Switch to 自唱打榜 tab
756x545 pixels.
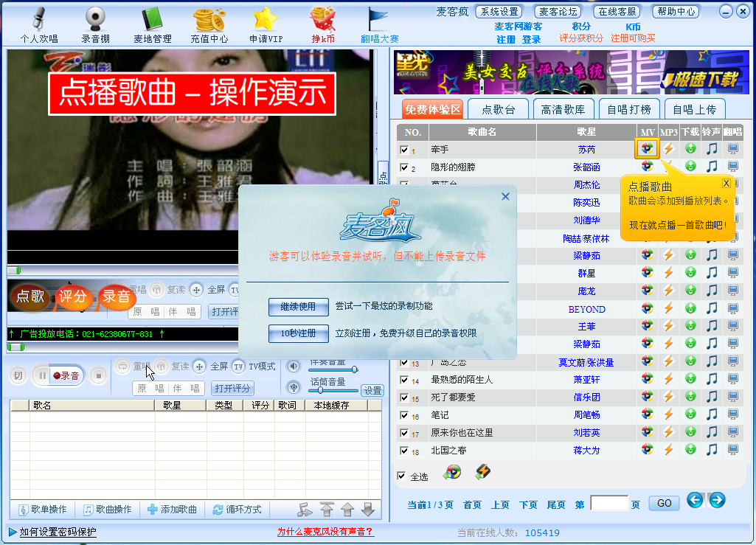(x=628, y=109)
